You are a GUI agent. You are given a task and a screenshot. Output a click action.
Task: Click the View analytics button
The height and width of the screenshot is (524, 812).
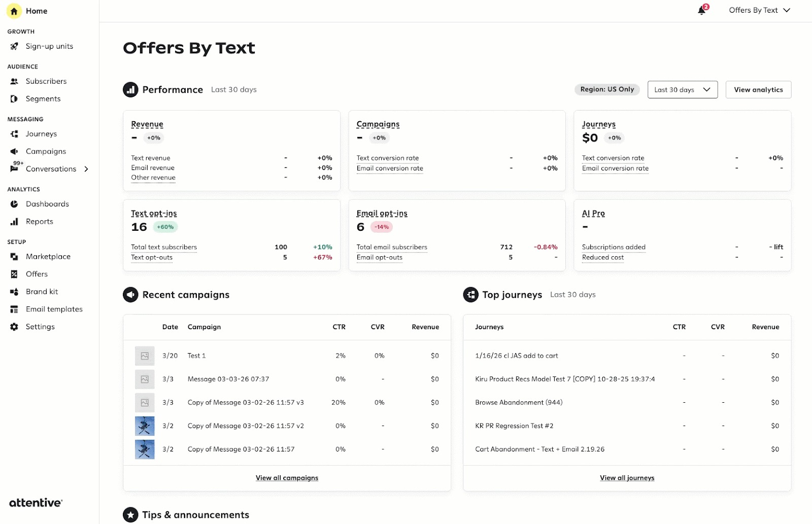(x=758, y=90)
